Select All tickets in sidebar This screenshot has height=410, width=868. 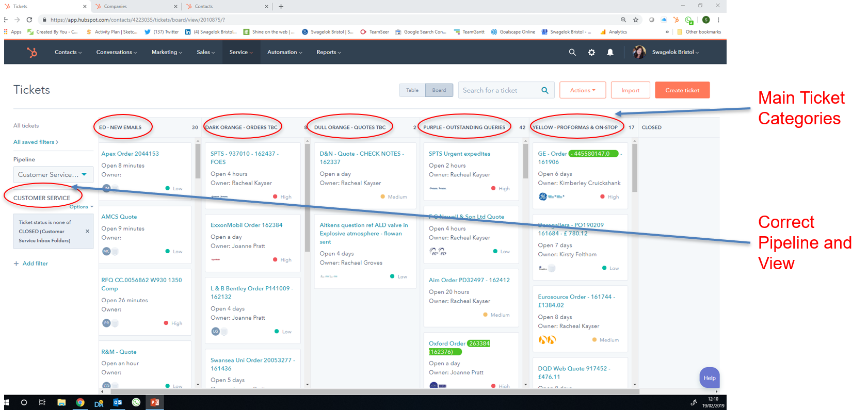(x=26, y=126)
